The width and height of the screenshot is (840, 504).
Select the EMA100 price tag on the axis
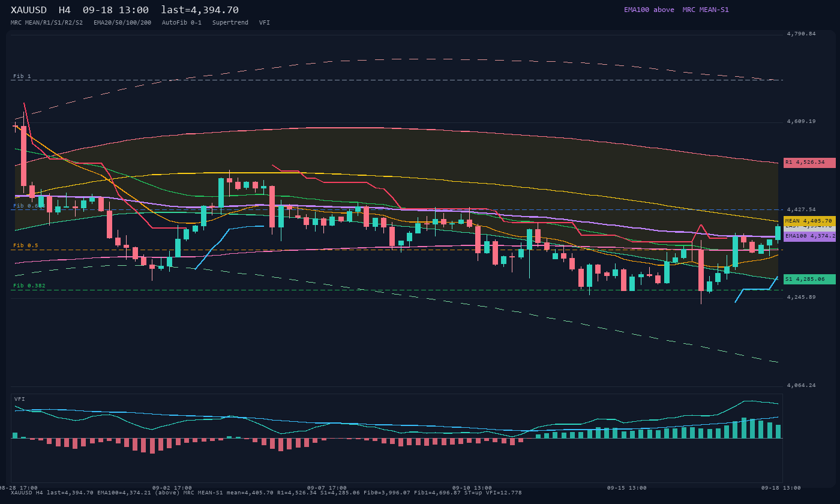809,236
